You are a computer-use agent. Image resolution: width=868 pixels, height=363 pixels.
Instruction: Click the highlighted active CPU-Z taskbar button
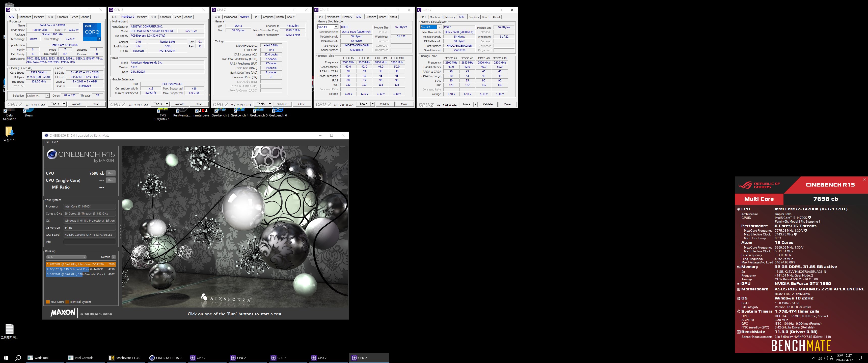coord(369,358)
